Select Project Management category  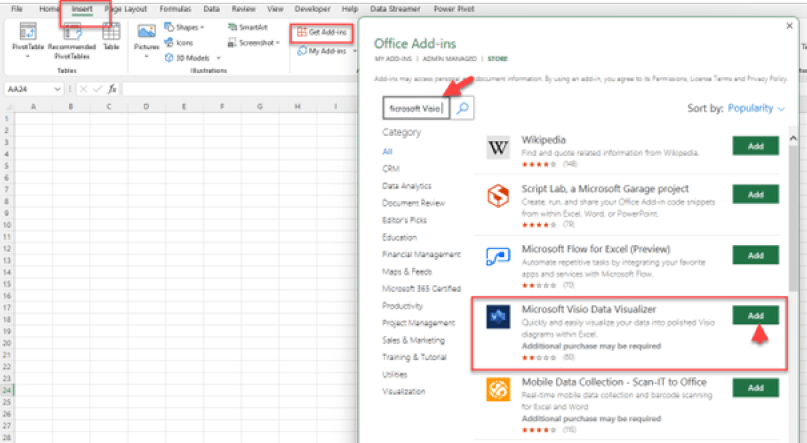tap(418, 323)
